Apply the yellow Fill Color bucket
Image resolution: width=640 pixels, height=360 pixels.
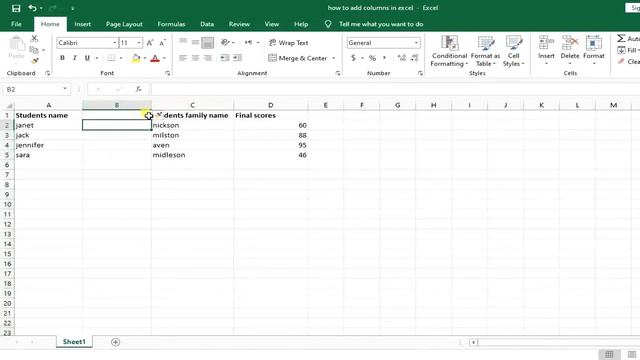pyautogui.click(x=136, y=58)
